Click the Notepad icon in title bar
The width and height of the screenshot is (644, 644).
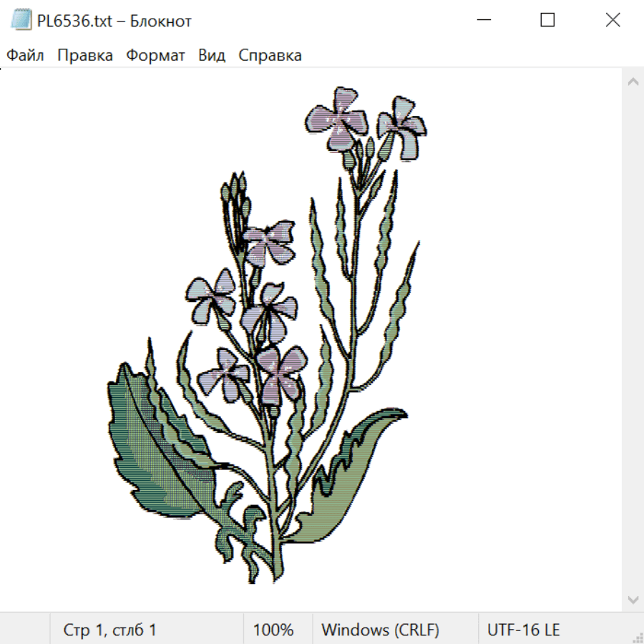click(x=21, y=20)
